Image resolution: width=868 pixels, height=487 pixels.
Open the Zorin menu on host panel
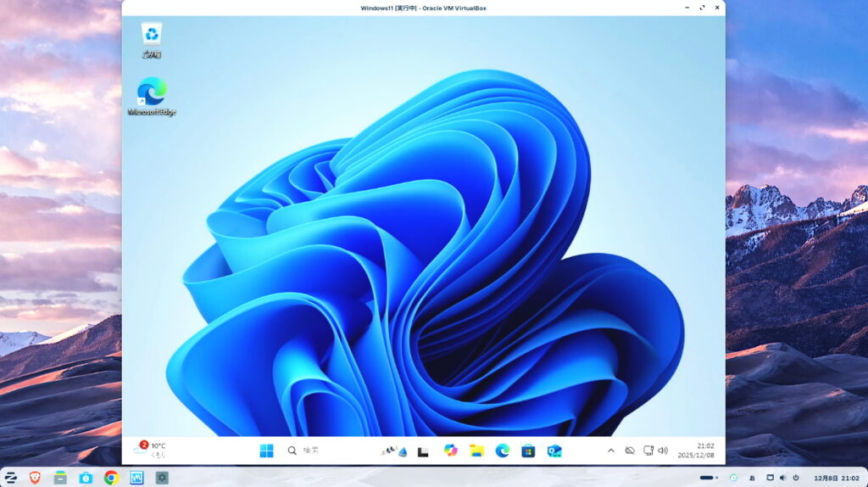tap(11, 478)
